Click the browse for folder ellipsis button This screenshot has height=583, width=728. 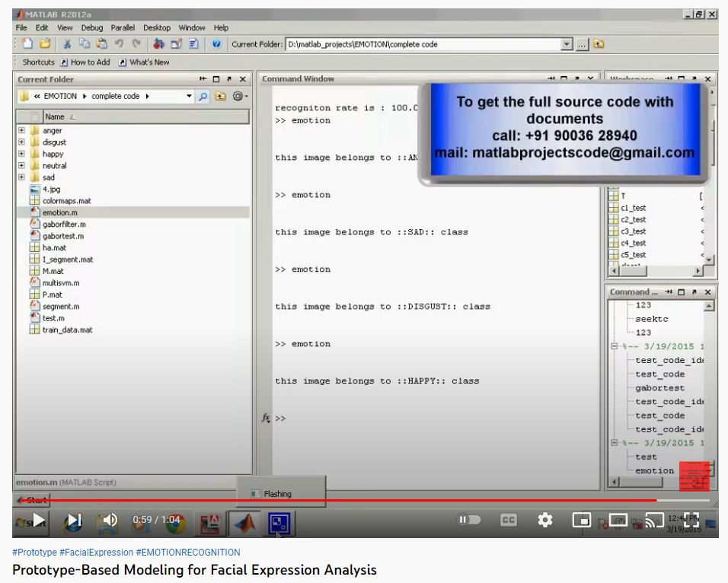tap(582, 44)
